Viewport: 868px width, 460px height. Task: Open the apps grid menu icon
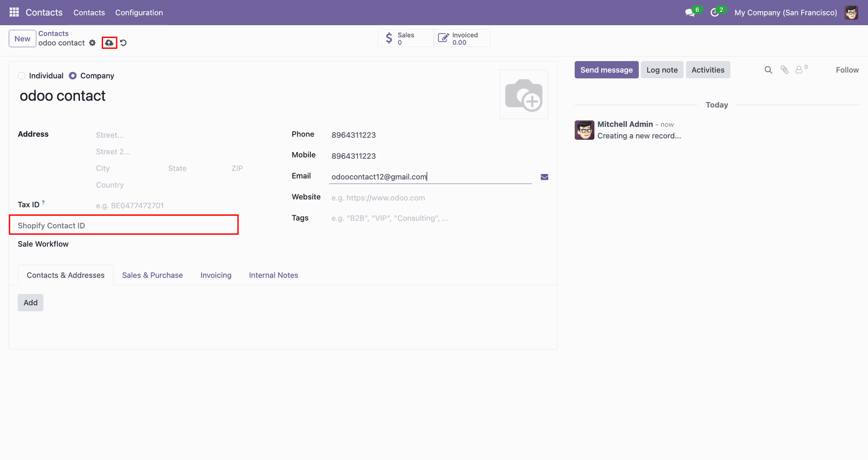point(14,12)
